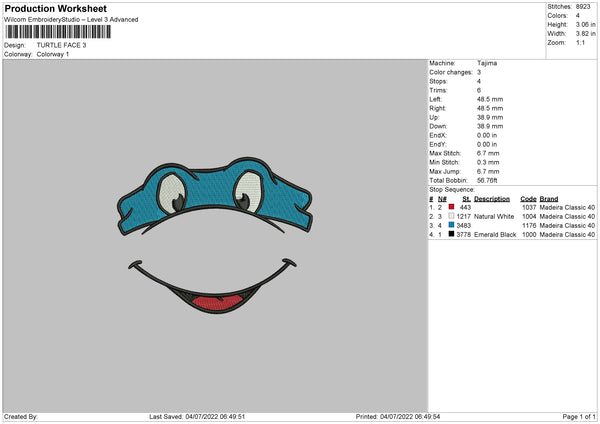Click the "Brand" column header
This screenshot has width=600, height=424.
click(x=549, y=199)
